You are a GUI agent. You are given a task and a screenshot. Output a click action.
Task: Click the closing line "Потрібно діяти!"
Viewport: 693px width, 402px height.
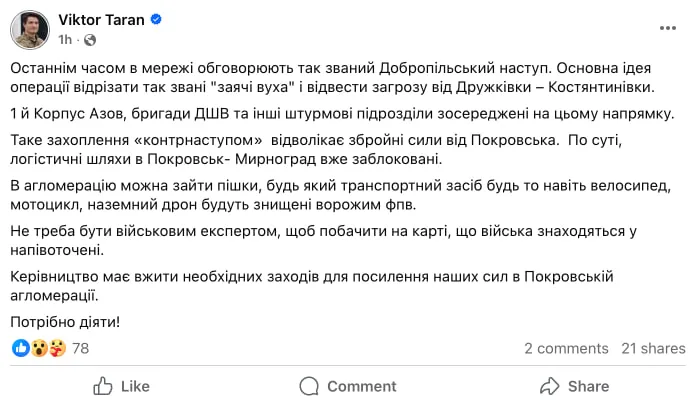tap(65, 320)
